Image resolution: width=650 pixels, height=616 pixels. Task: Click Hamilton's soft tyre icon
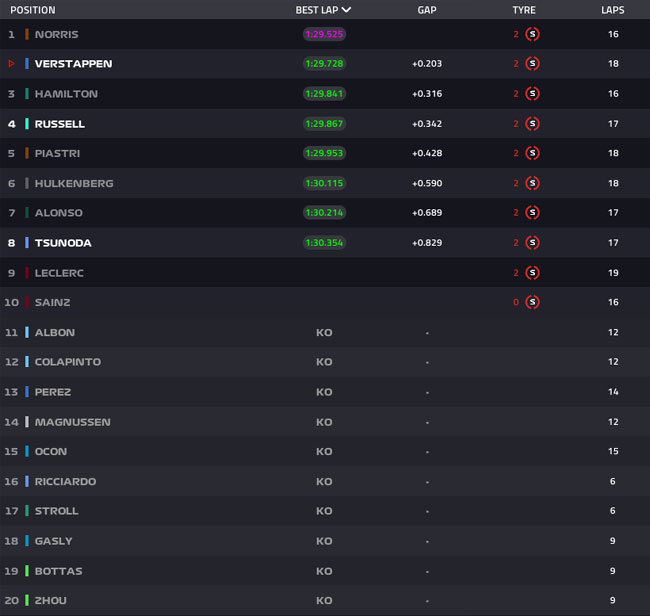[x=532, y=94]
